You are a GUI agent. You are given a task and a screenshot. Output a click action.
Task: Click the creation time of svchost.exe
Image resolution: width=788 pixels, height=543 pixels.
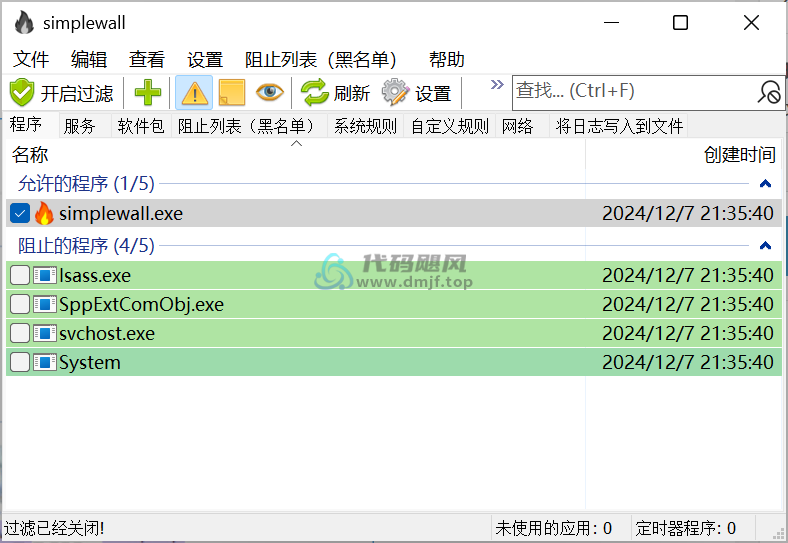687,333
